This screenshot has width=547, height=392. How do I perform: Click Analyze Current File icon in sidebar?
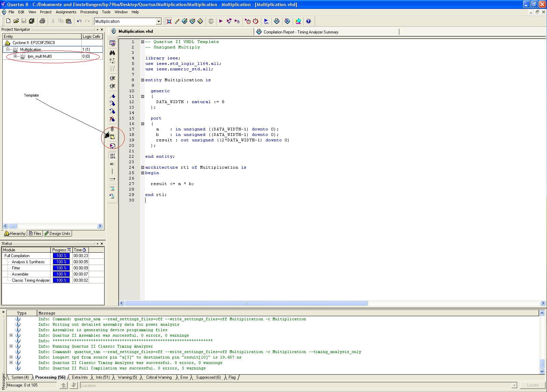coord(112,146)
